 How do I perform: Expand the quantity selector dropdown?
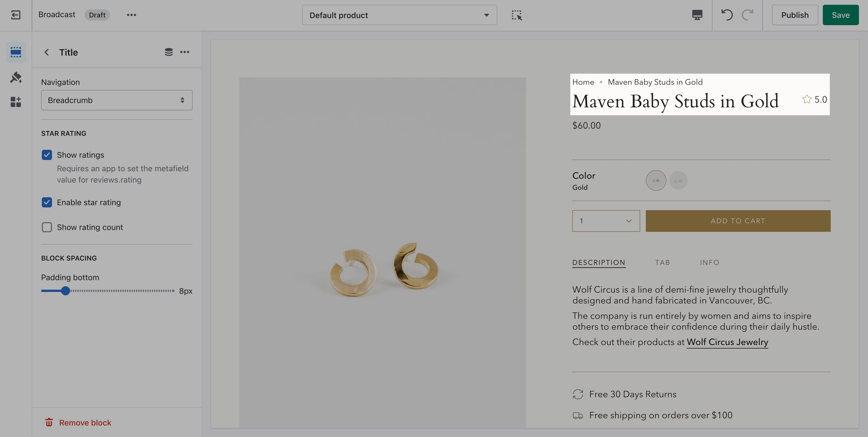(x=606, y=221)
